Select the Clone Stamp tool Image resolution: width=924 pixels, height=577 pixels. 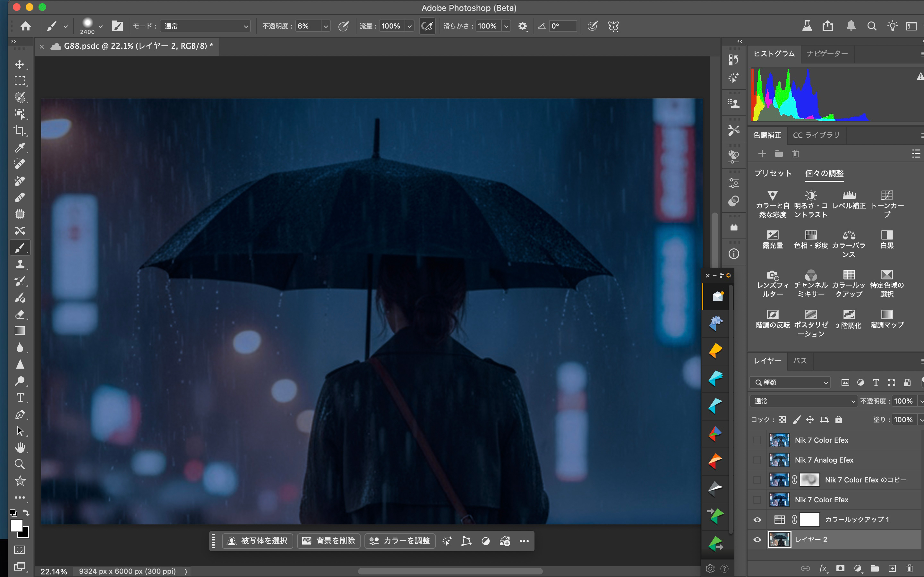click(20, 264)
